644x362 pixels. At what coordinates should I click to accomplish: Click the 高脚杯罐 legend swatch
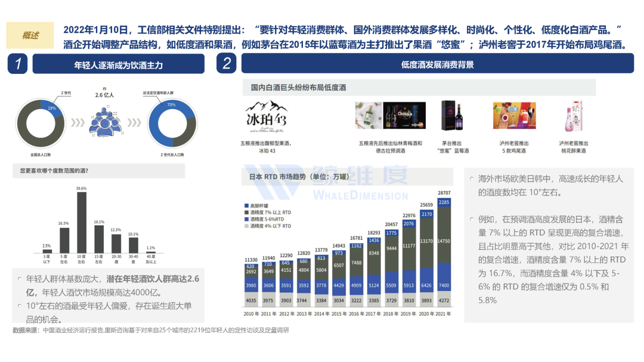(x=246, y=206)
